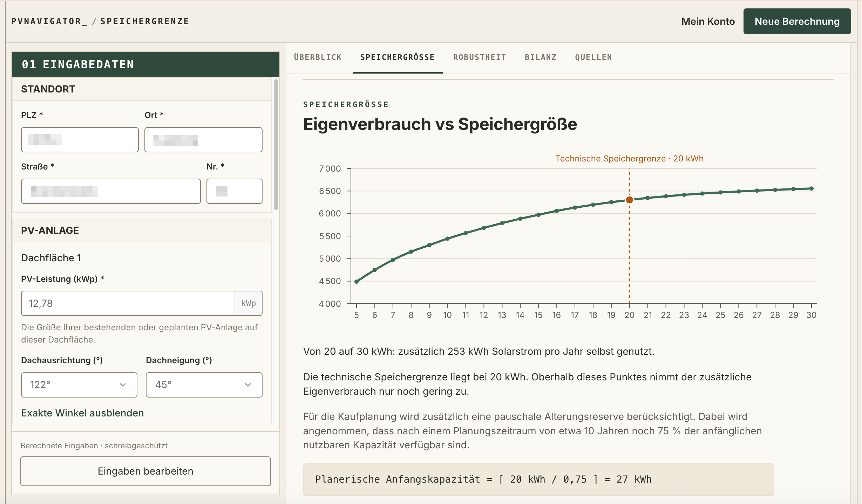Click the orange 20 kWh chart marker

click(x=629, y=200)
